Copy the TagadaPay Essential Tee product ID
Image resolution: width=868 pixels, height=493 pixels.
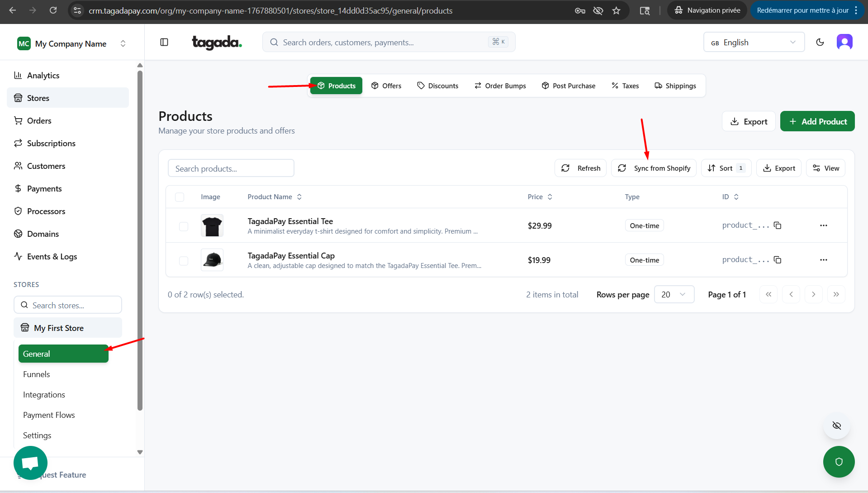click(x=777, y=225)
